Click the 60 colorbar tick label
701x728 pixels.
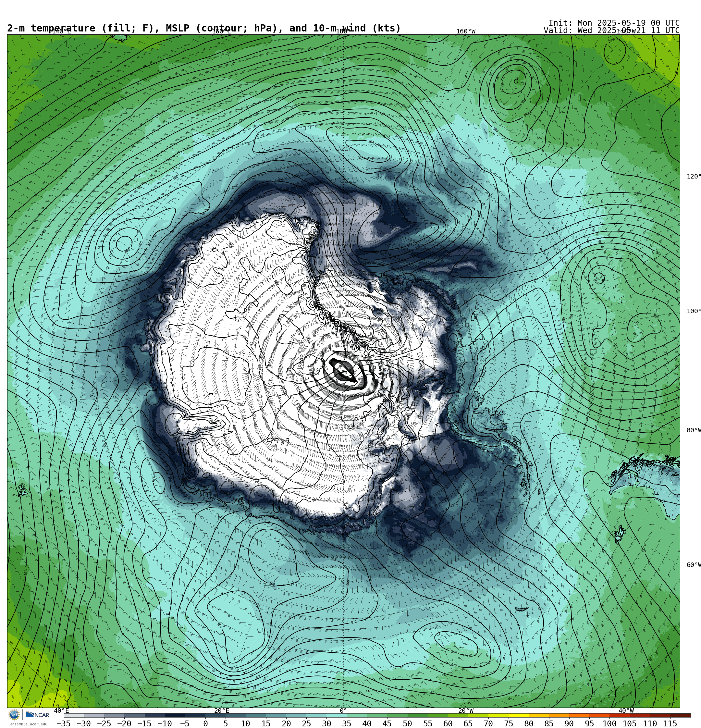(448, 723)
